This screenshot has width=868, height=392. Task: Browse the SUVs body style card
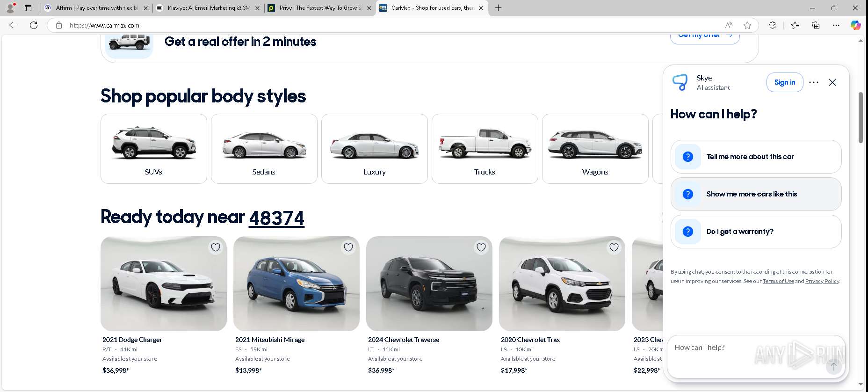(154, 149)
